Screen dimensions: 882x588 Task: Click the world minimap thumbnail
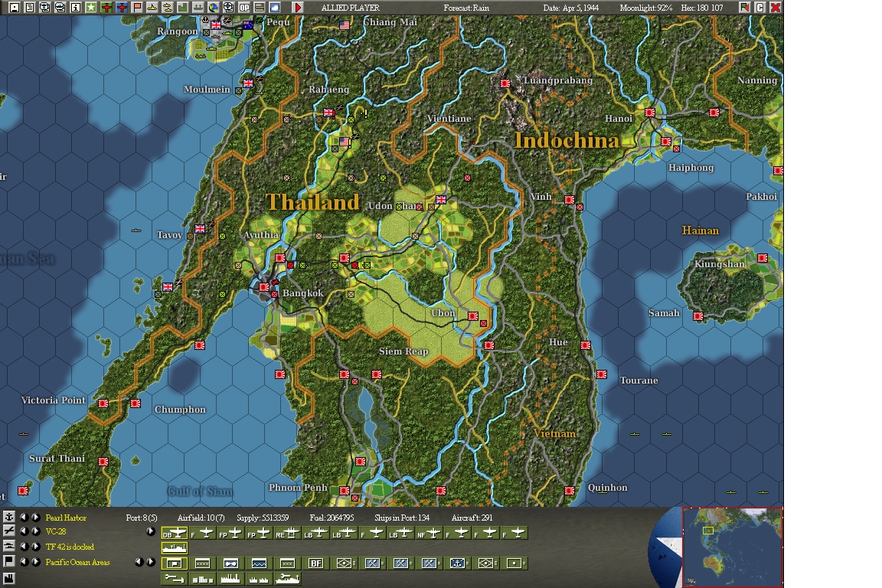coord(733,547)
